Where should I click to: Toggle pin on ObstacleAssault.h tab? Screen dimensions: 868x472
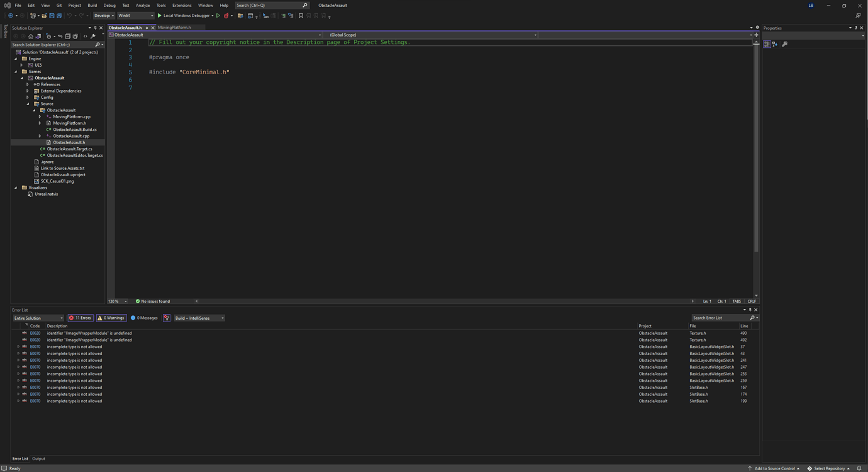coord(147,28)
